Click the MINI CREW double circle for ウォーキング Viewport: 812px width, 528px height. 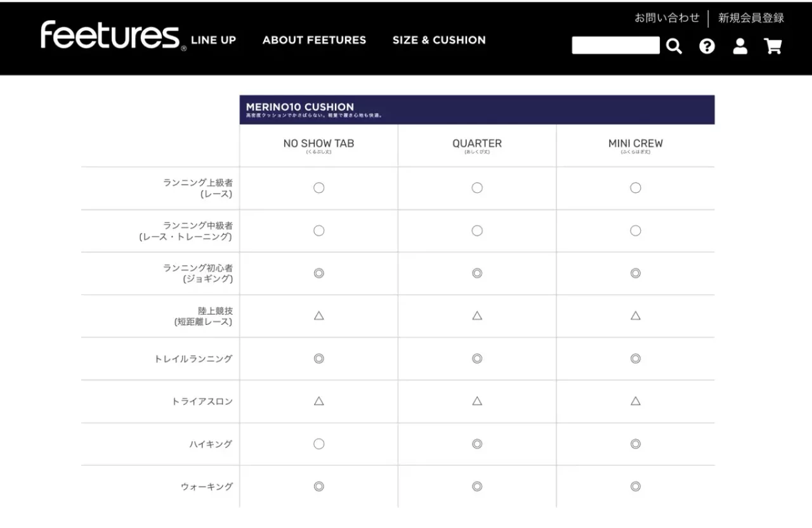click(x=635, y=487)
